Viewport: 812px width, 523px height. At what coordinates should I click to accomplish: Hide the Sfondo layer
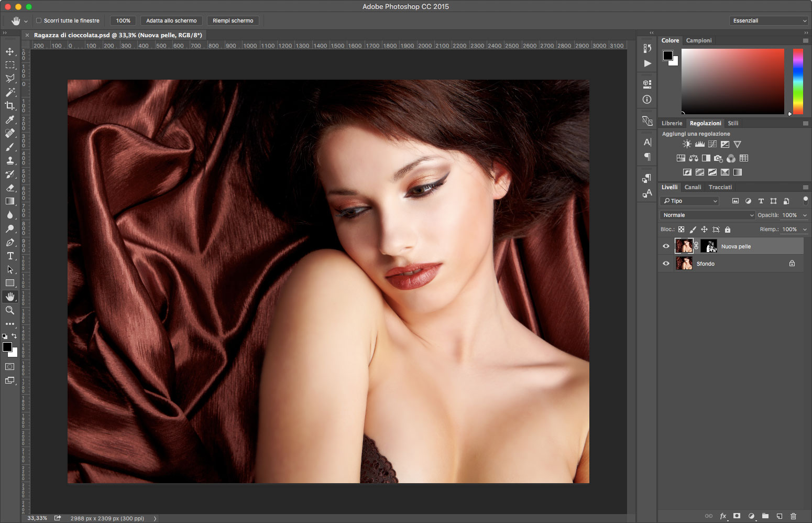(x=666, y=264)
